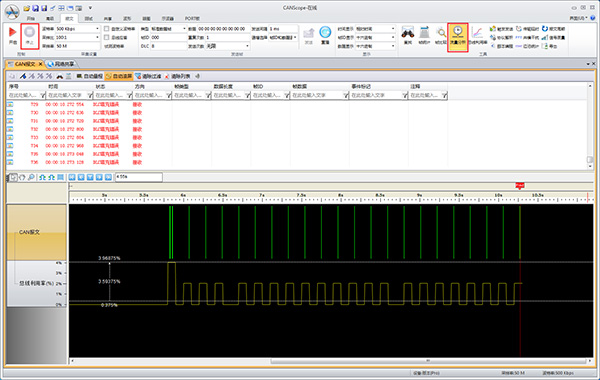Open the PORT board ribbon tab
Image resolution: width=600 pixels, height=380 pixels.
tap(192, 18)
